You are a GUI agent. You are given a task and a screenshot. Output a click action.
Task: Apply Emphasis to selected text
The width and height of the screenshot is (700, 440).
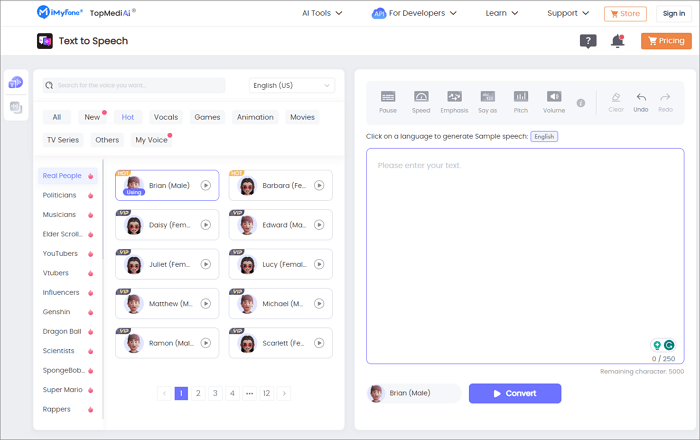pos(454,102)
